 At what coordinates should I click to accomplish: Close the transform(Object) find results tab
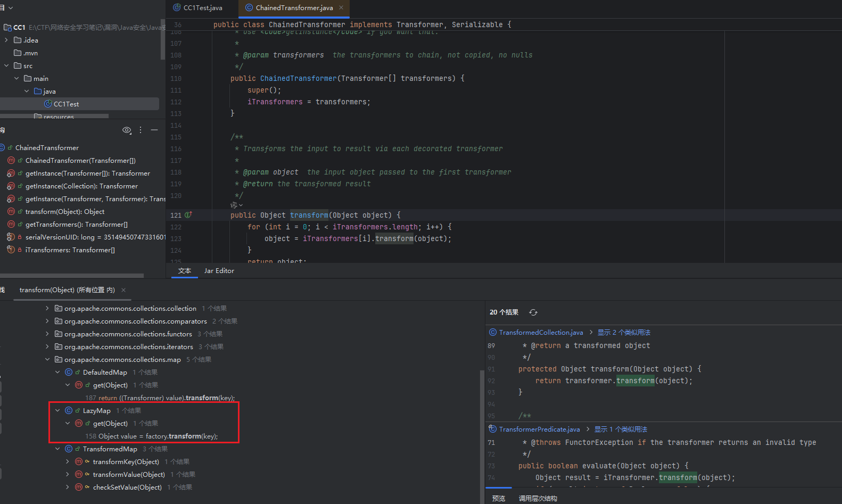pyautogui.click(x=123, y=290)
